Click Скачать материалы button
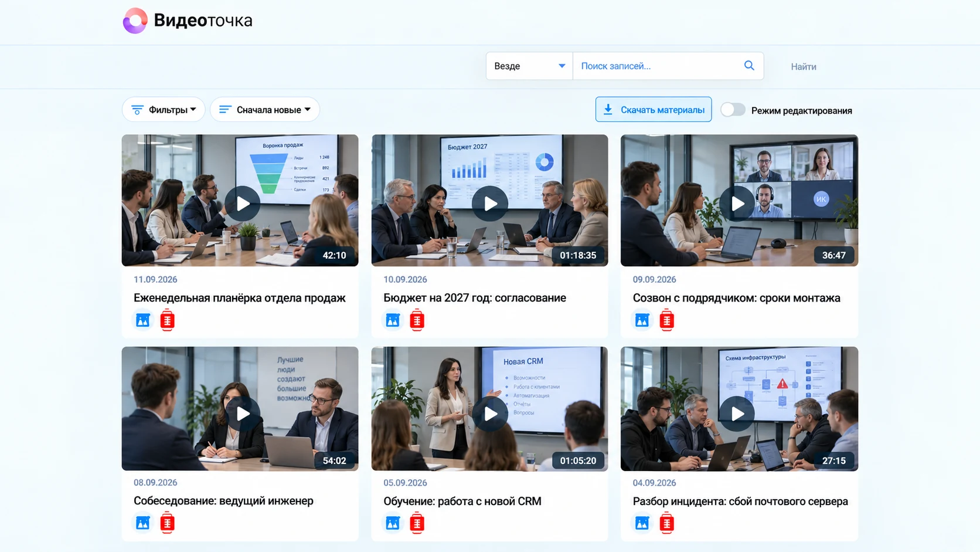Viewport: 980px width, 552px height. pos(654,110)
